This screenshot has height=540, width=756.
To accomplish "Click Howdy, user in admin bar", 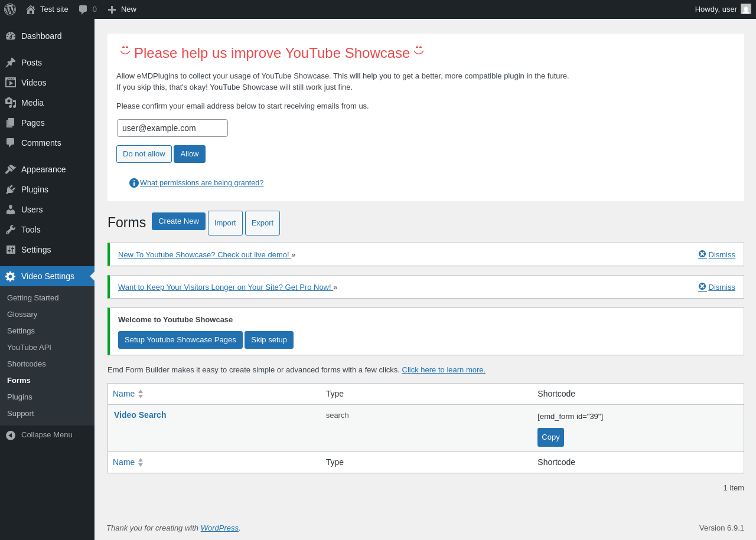I will click(716, 9).
